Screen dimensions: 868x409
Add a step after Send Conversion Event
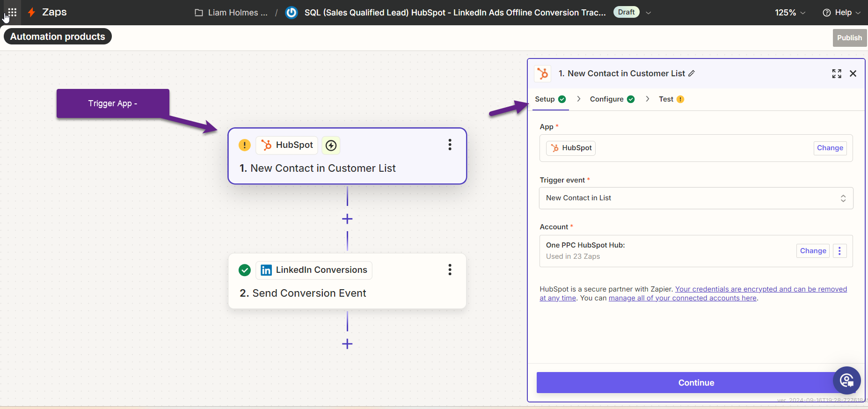[347, 344]
